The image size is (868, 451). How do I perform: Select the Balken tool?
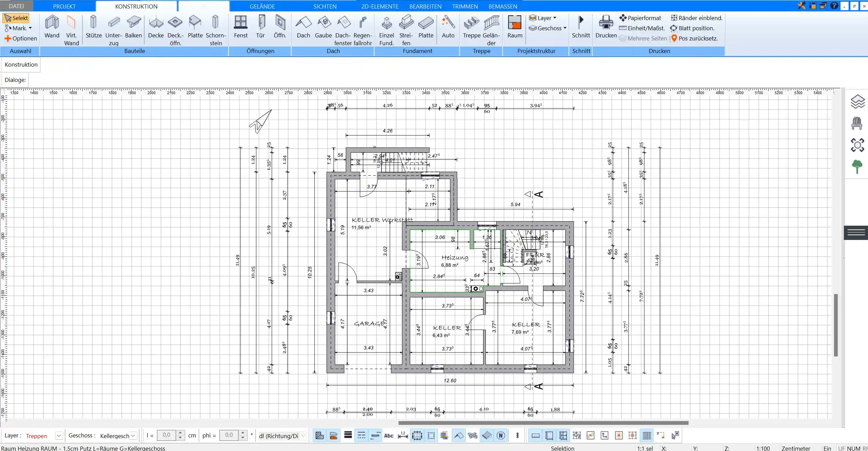pos(134,27)
